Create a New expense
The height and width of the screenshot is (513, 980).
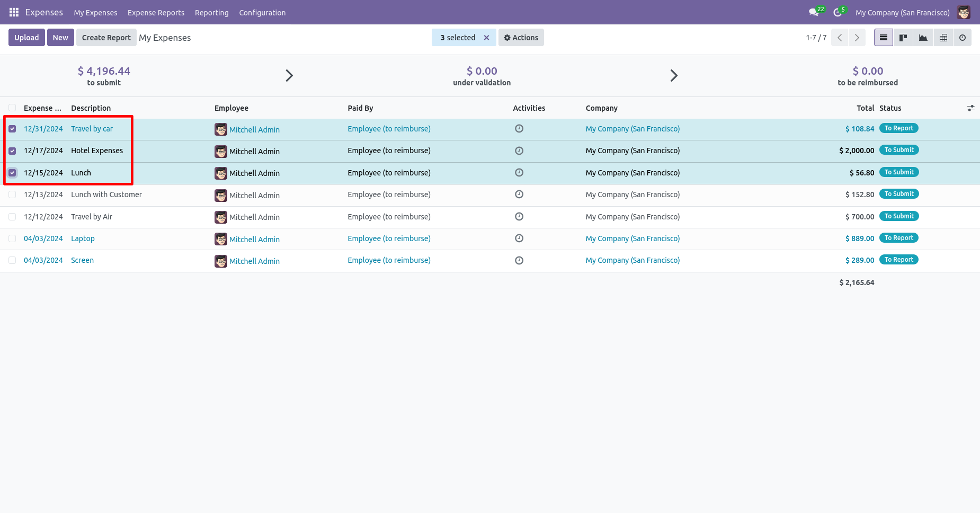click(x=60, y=38)
